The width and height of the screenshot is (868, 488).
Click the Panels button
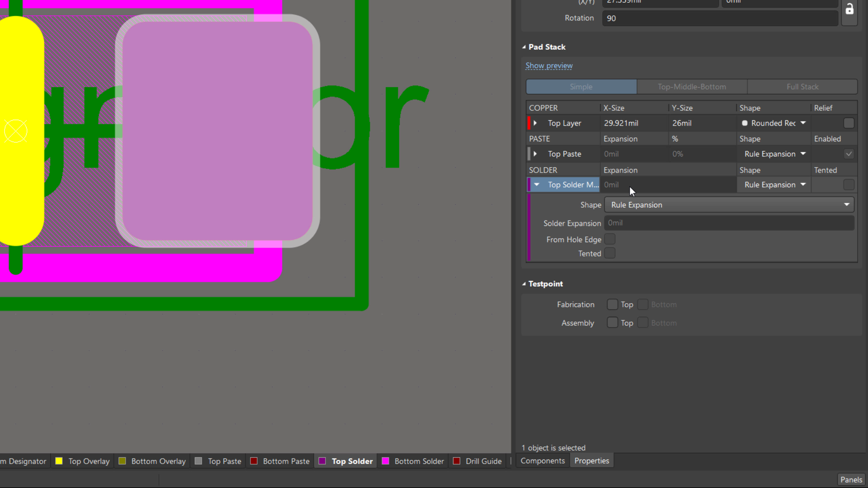coord(851,479)
